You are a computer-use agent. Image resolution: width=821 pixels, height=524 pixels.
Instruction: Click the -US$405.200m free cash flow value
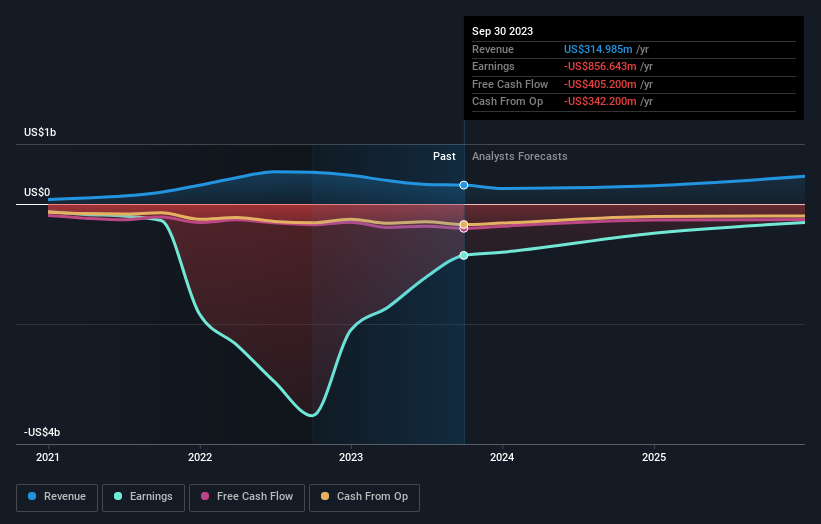[600, 84]
